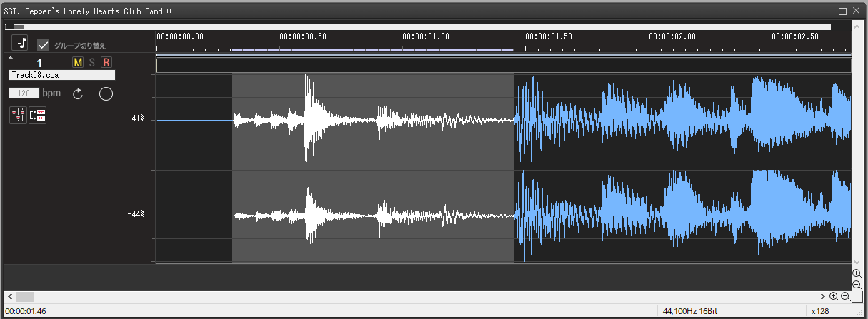Click the 00:00:00.00 ruler label
The image size is (868, 319).
coord(180,36)
